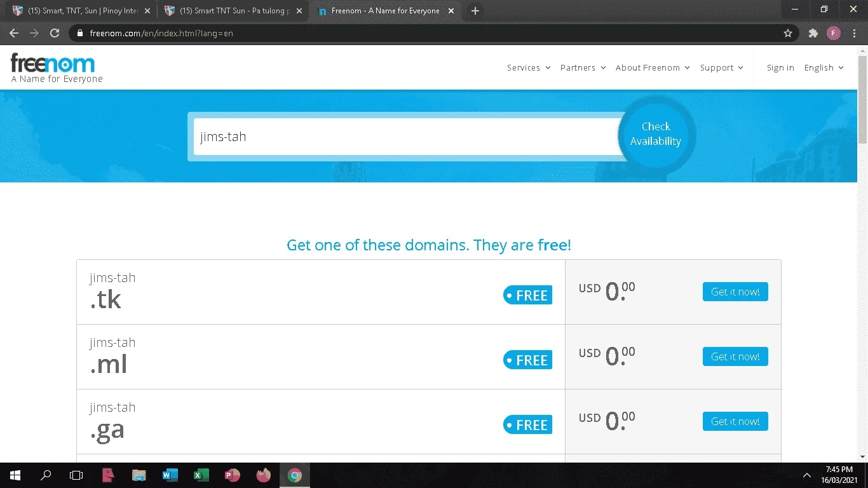
Task: Click the Sign in link
Action: pyautogui.click(x=780, y=67)
